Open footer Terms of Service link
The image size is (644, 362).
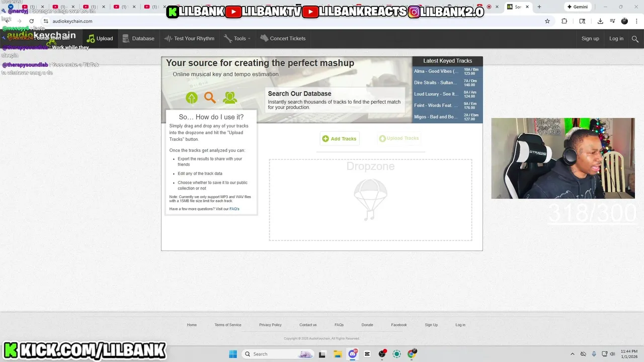point(228,325)
